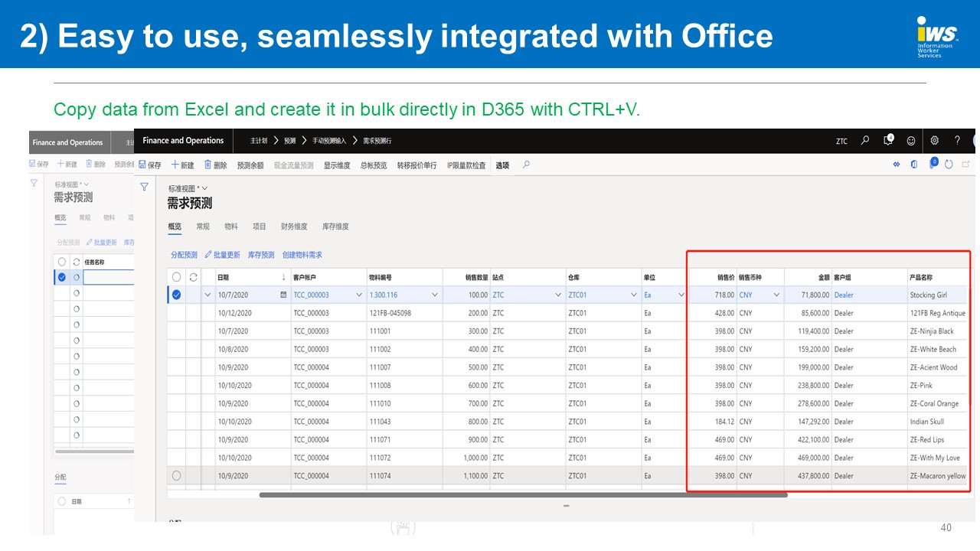Click the action pane search magnifier after 选项
This screenshot has width=980, height=551.
(526, 165)
